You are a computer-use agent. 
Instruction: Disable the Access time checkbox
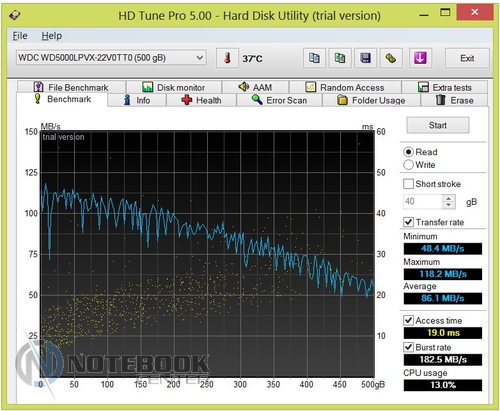[408, 320]
